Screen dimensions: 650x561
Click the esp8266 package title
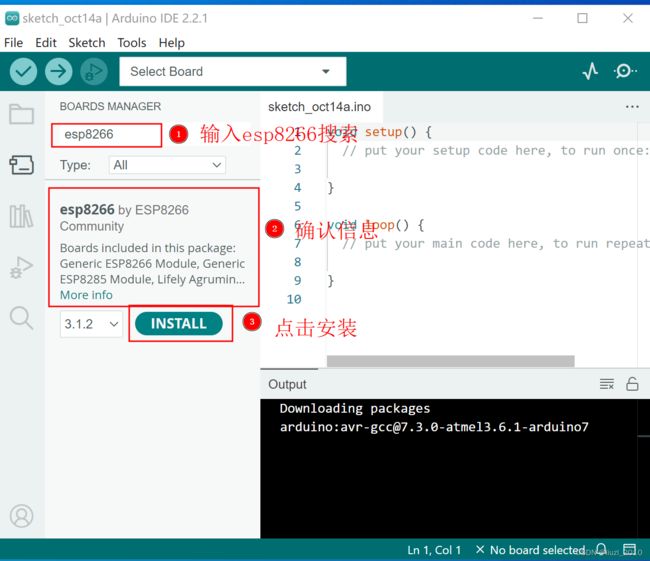87,210
